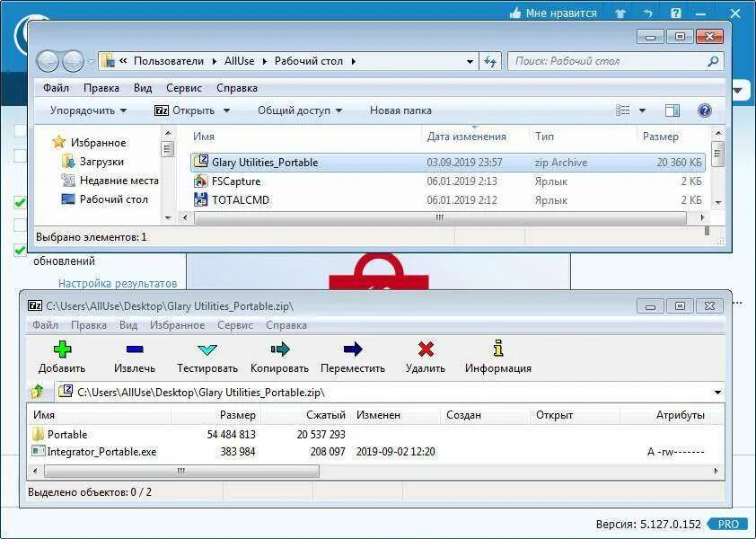Click the 2019-09-02 12:20 modified cell
This screenshot has width=756, height=539.
[x=395, y=452]
